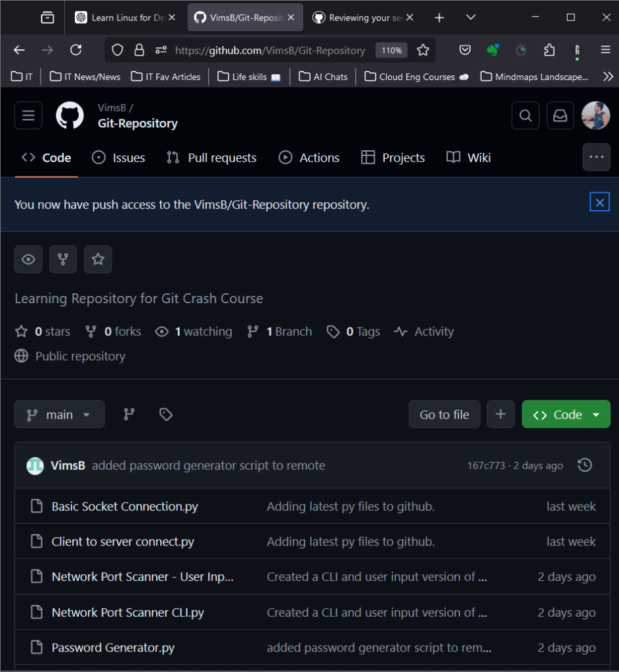Reset the 110% zoom indicator
Viewport: 619px width, 672px height.
pos(391,50)
